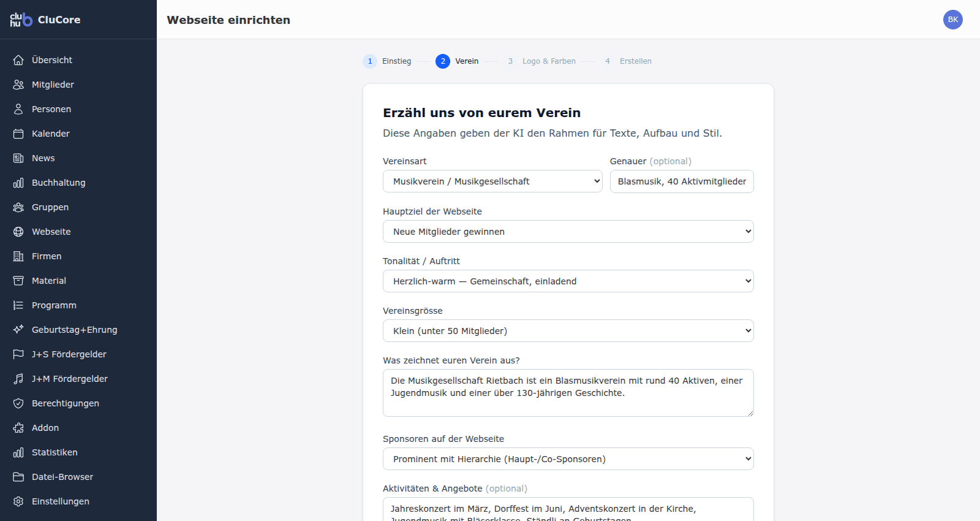Open the J+M Fördergelder music note icon

click(x=18, y=379)
